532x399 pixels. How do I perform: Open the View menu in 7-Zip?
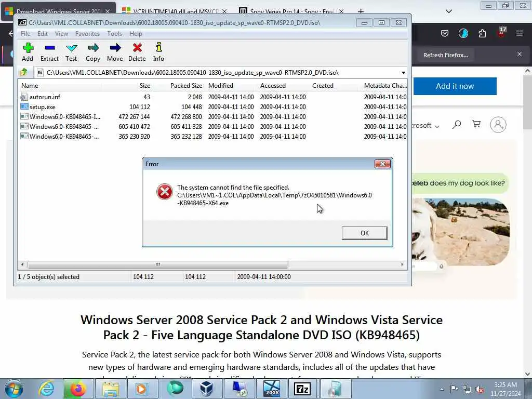[61, 34]
